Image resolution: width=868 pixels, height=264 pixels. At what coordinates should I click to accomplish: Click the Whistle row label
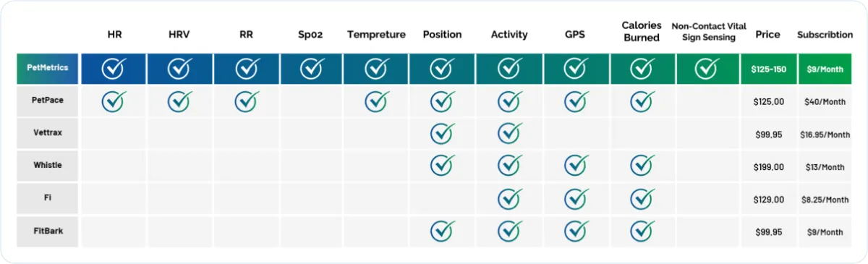click(x=47, y=166)
